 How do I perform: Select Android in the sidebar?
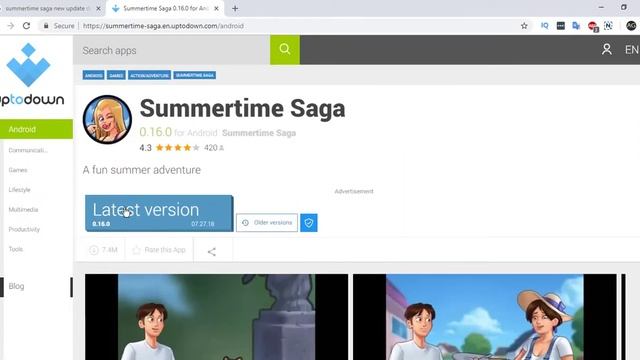click(x=36, y=129)
